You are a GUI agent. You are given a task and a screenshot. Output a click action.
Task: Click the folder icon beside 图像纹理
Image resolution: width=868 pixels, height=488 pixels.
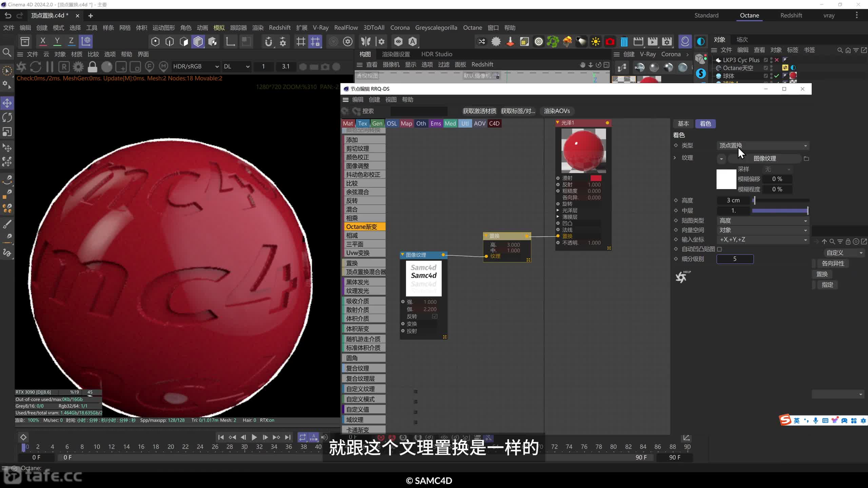tap(807, 159)
